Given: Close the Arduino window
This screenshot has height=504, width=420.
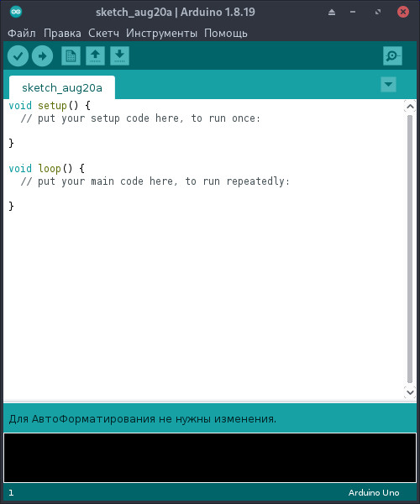Looking at the screenshot, I should [403, 13].
